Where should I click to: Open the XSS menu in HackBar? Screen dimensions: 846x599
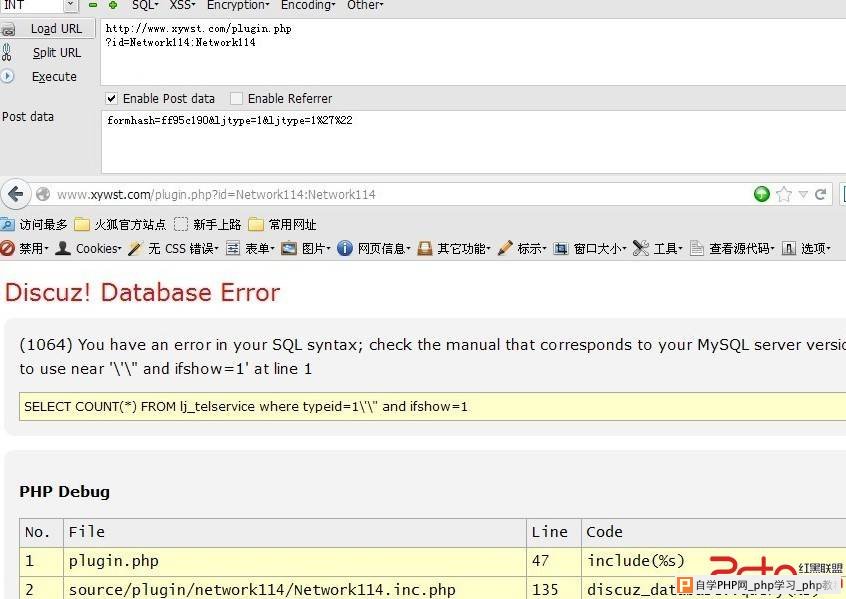pyautogui.click(x=182, y=5)
